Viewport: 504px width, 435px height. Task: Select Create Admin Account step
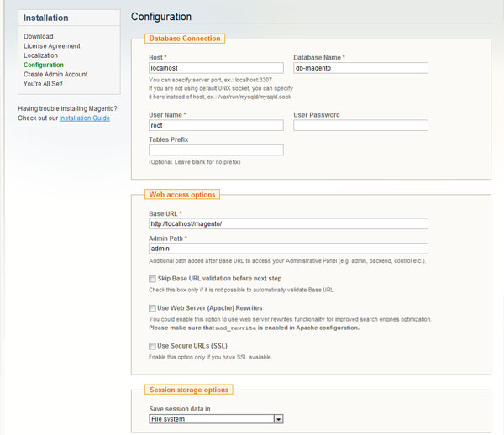(x=55, y=74)
